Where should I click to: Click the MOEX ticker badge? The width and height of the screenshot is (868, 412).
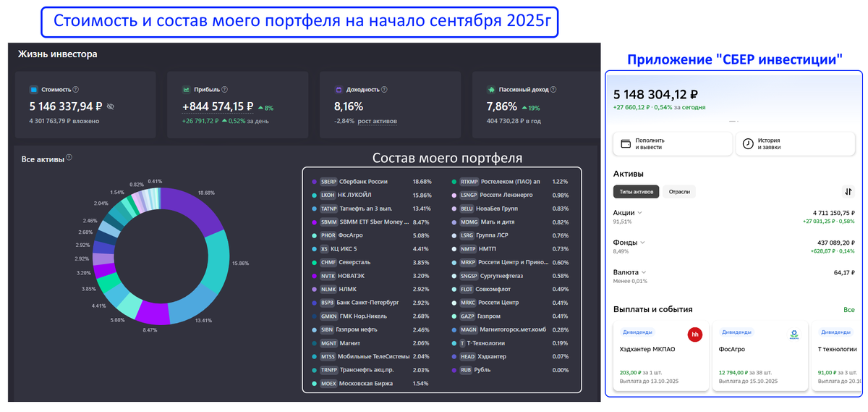tap(328, 384)
